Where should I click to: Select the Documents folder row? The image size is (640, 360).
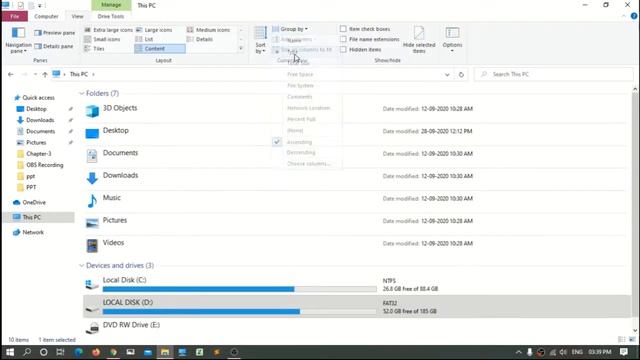click(355, 156)
